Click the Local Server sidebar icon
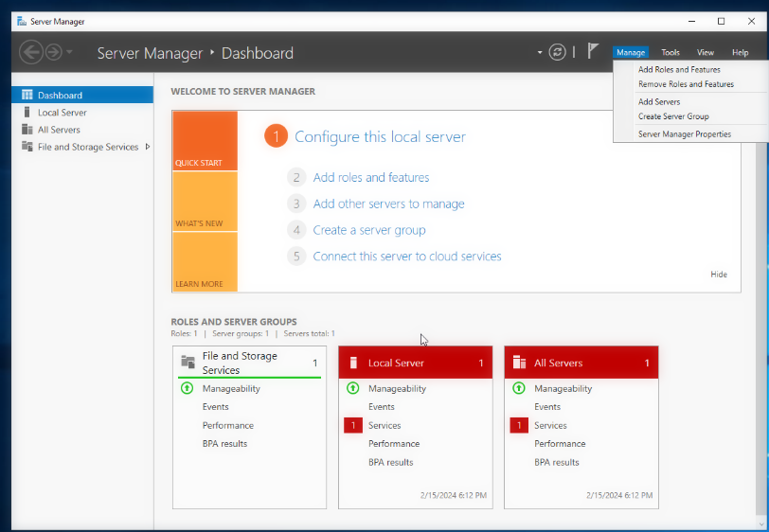Viewport: 769px width, 532px height. coord(27,113)
